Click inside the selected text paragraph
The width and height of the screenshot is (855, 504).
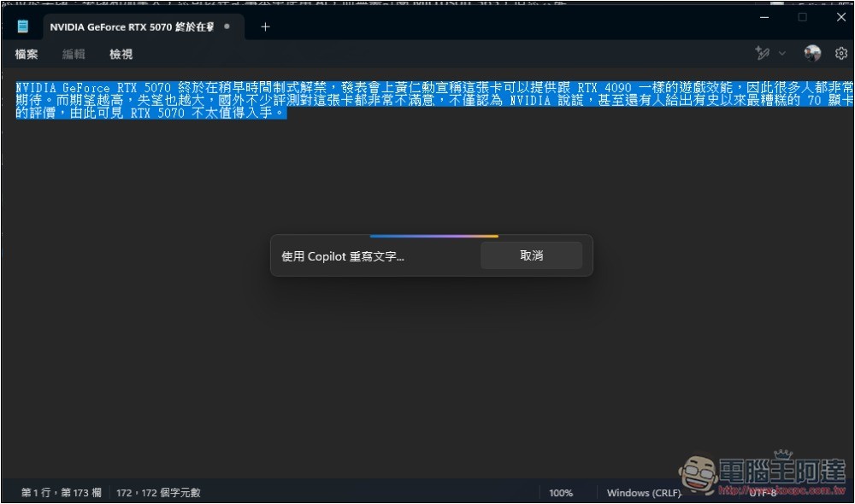coord(434,100)
